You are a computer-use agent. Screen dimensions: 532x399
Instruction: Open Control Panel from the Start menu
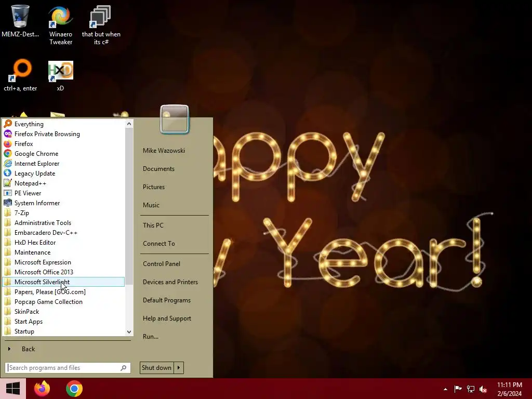[162, 263]
